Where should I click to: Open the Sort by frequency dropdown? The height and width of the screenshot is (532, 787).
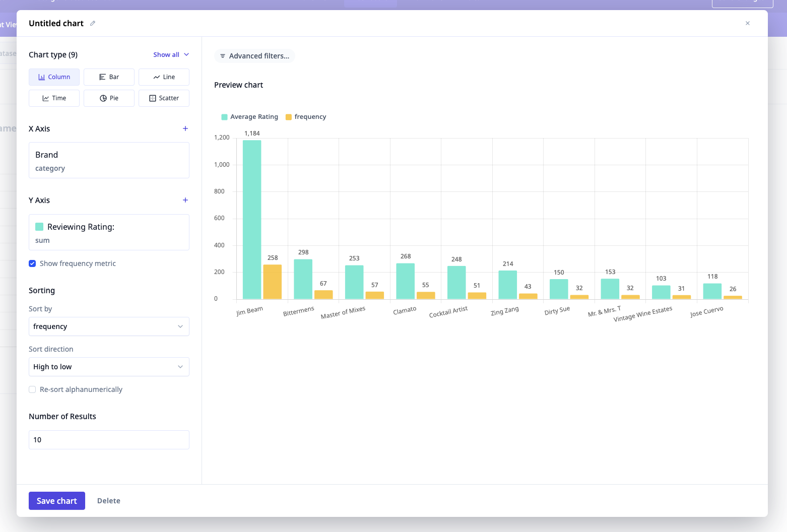click(x=109, y=326)
